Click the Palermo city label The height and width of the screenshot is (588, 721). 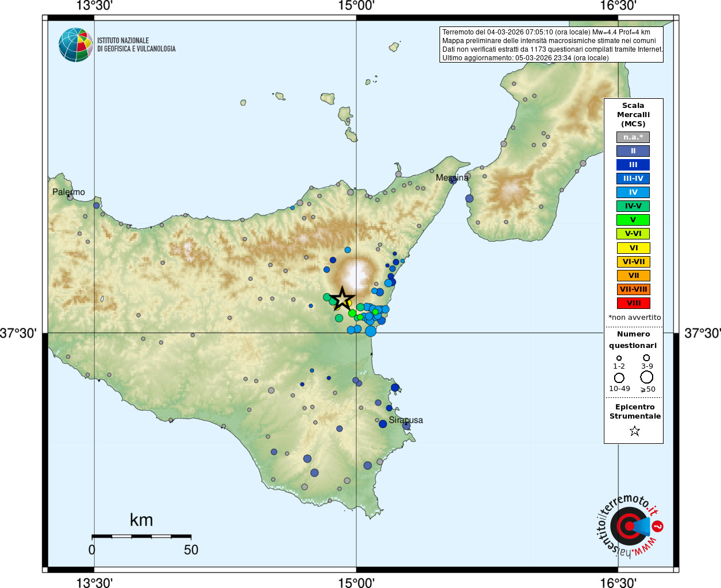pos(68,192)
